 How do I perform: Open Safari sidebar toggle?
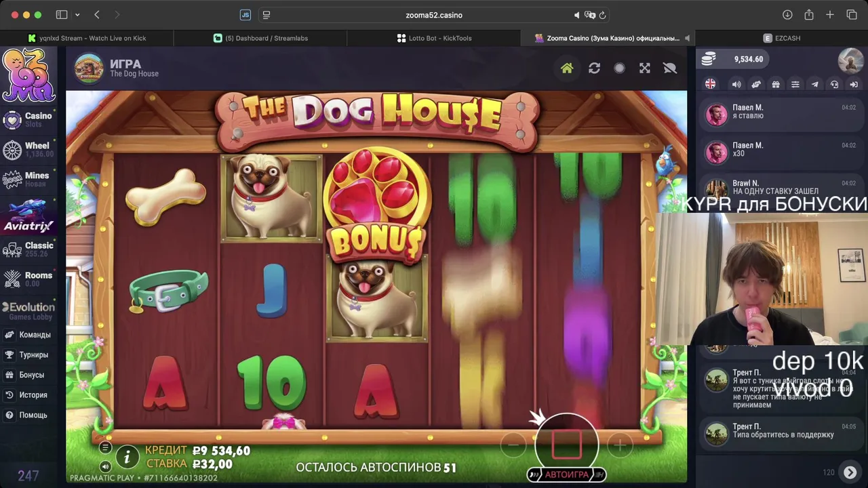[x=62, y=15]
